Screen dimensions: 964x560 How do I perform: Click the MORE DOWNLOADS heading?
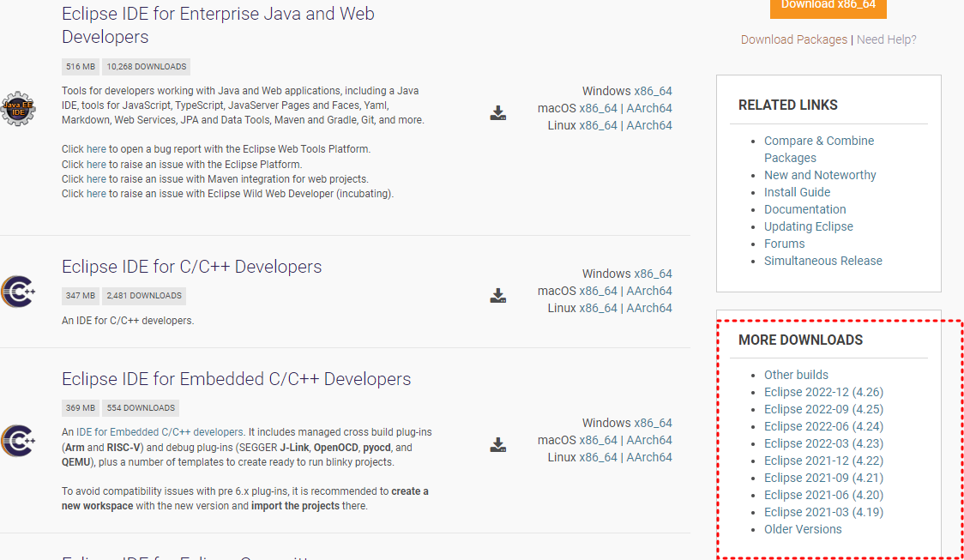click(800, 340)
